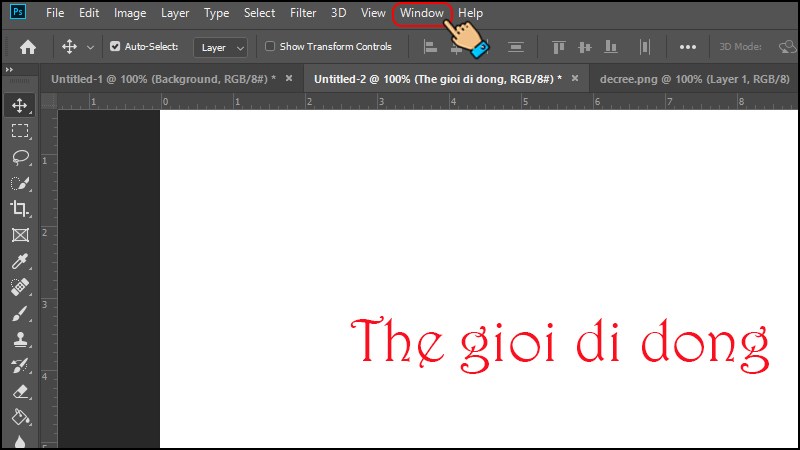Close the Untitled-2 document tab
This screenshot has width=800, height=450.
point(575,79)
